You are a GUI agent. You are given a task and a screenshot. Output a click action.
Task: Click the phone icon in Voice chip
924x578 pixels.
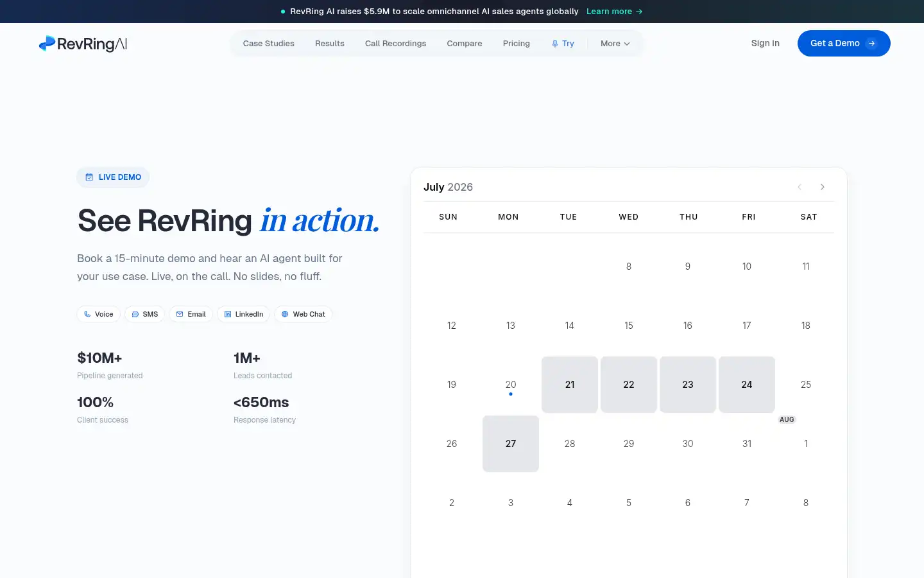point(87,314)
